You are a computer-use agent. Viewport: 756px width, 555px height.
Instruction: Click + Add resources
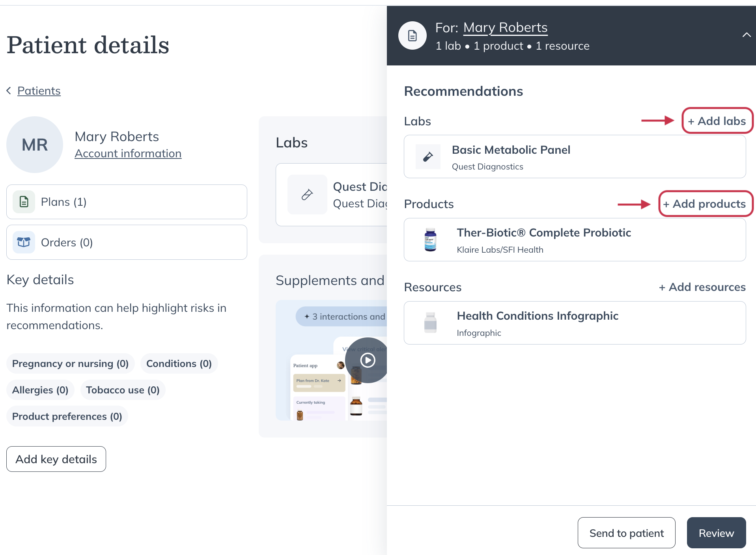pos(702,287)
